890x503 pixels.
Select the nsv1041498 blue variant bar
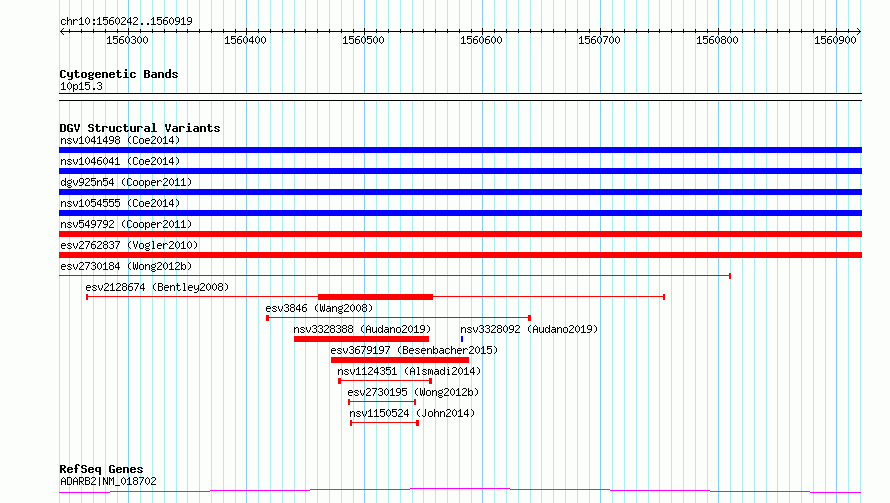(460, 150)
